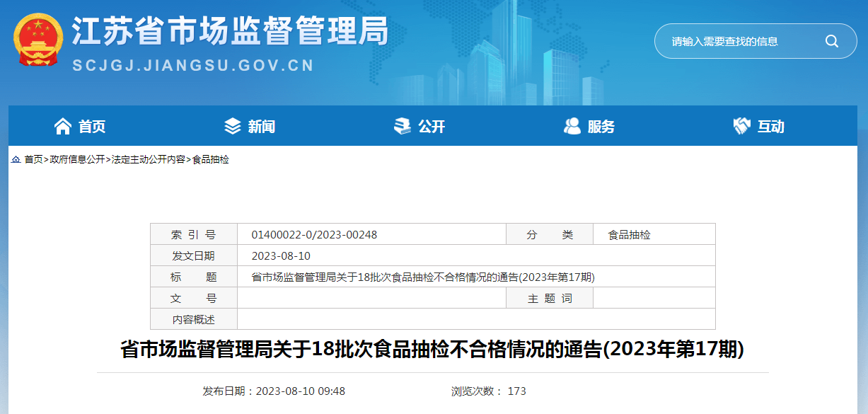The height and width of the screenshot is (414, 868).
Task: Click the 江苏省市场监督管理局 site title
Action: [231, 31]
